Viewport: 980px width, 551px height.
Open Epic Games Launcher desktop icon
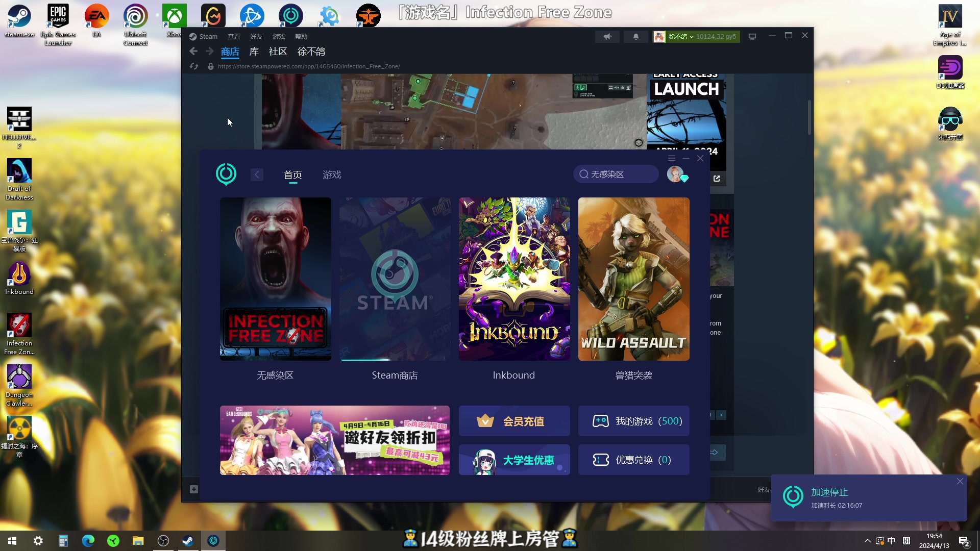pos(58,24)
